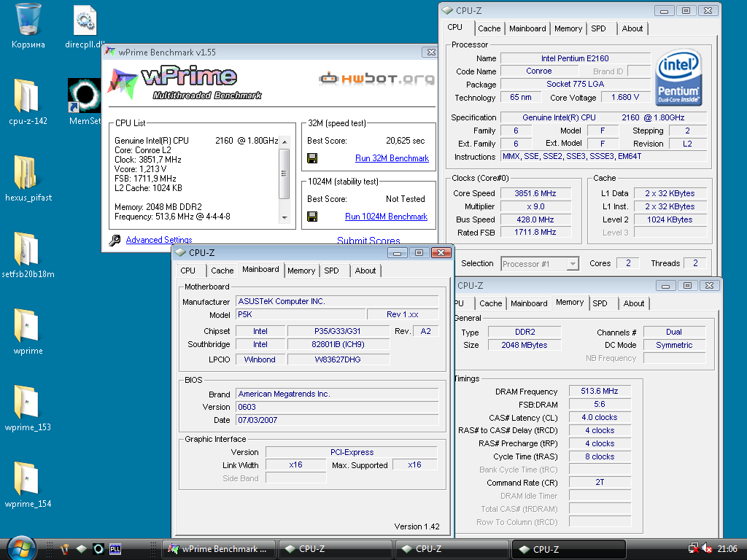Click the taskbar clock showing 21:06

pyautogui.click(x=727, y=549)
